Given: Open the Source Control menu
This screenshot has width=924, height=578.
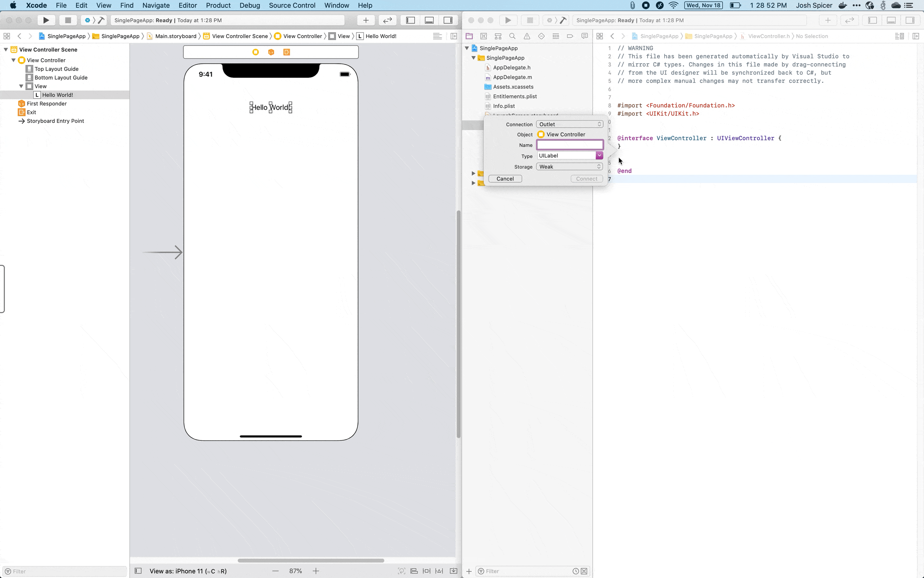Looking at the screenshot, I should 292,5.
